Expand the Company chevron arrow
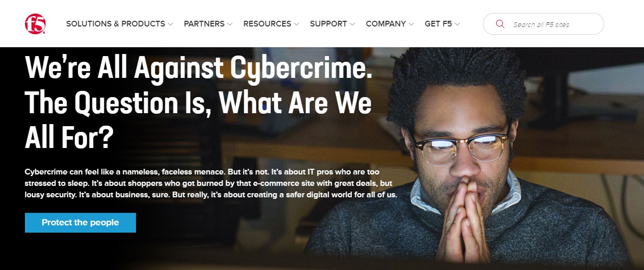 tap(411, 24)
